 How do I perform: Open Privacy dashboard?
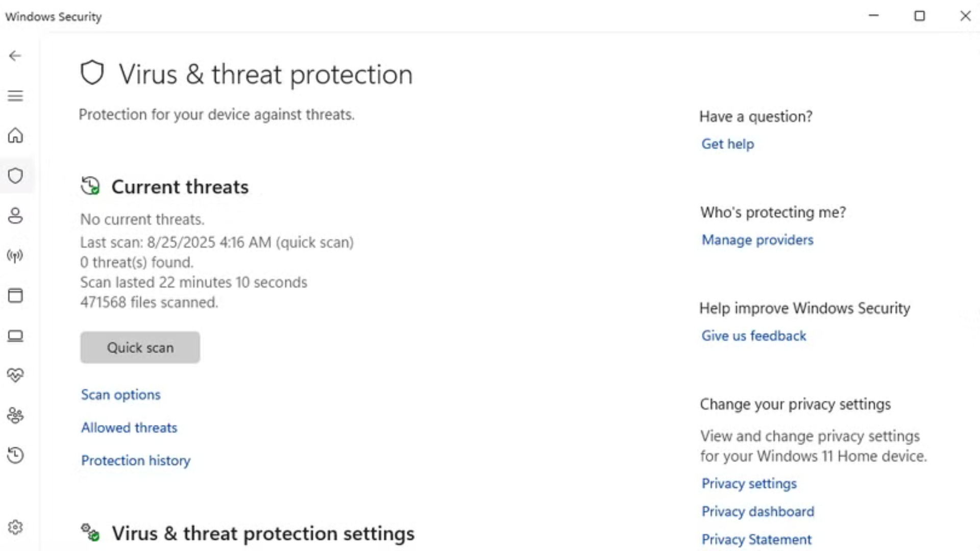(758, 511)
